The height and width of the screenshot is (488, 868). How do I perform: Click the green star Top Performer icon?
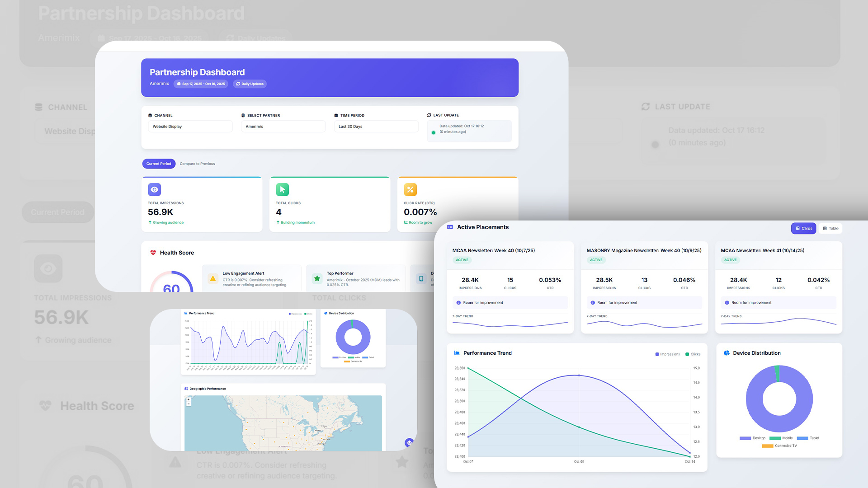pos(317,278)
